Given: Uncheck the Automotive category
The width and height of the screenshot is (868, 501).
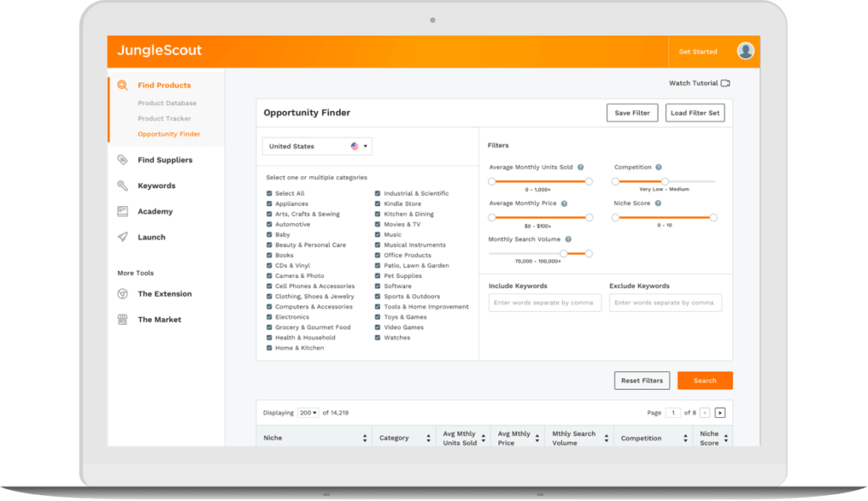Looking at the screenshot, I should [x=269, y=224].
